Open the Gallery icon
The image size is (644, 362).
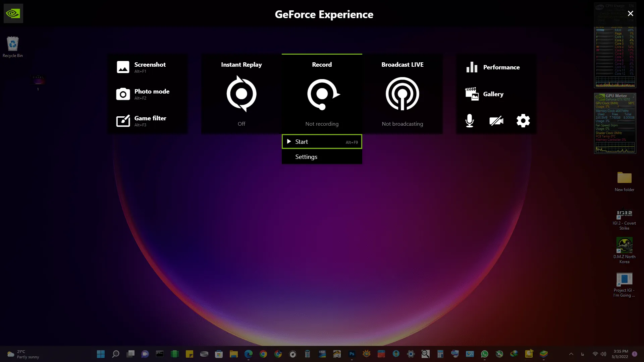point(472,94)
